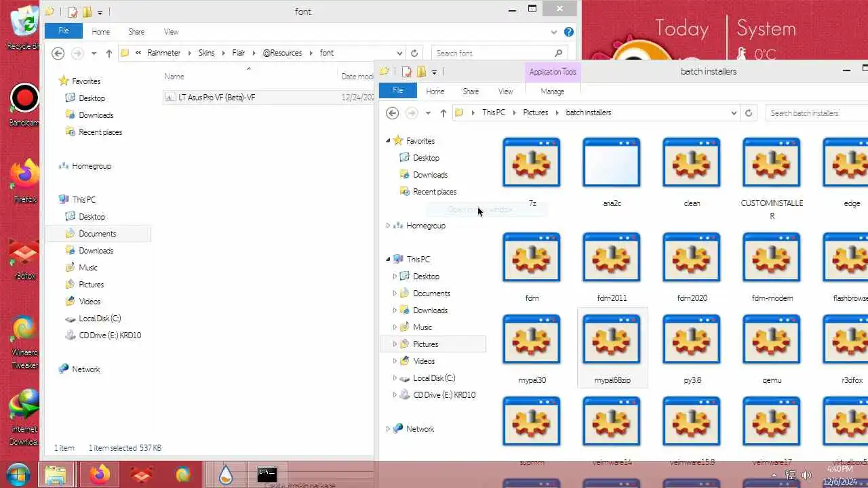This screenshot has width=868, height=488.
Task: Open the Windows Start button
Action: [x=18, y=475]
